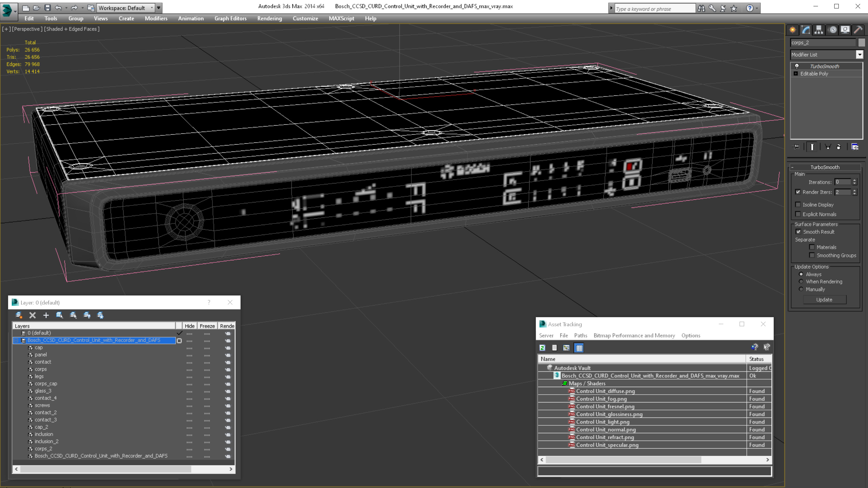The image size is (868, 488).
Task: Click the Update button in TurboSmooth
Action: point(824,299)
